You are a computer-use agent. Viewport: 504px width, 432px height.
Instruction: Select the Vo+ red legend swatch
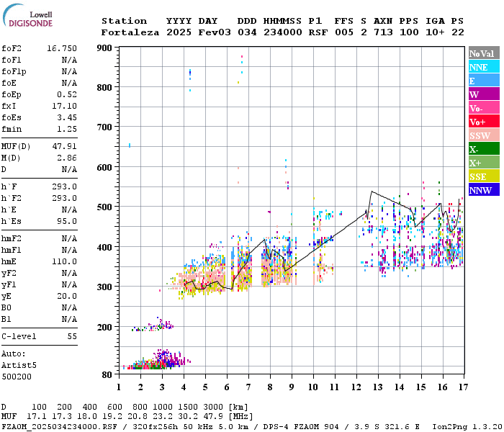(x=484, y=122)
